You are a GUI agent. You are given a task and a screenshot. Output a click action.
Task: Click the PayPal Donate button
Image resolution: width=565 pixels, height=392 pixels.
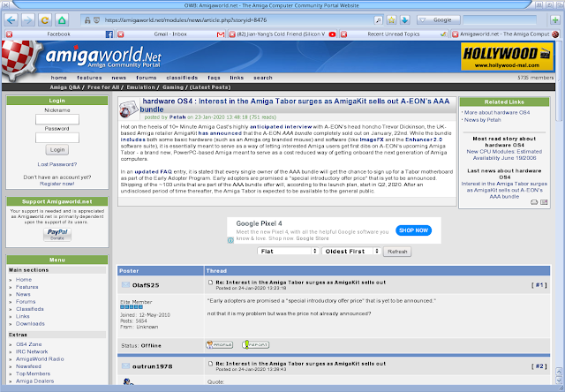[57, 234]
